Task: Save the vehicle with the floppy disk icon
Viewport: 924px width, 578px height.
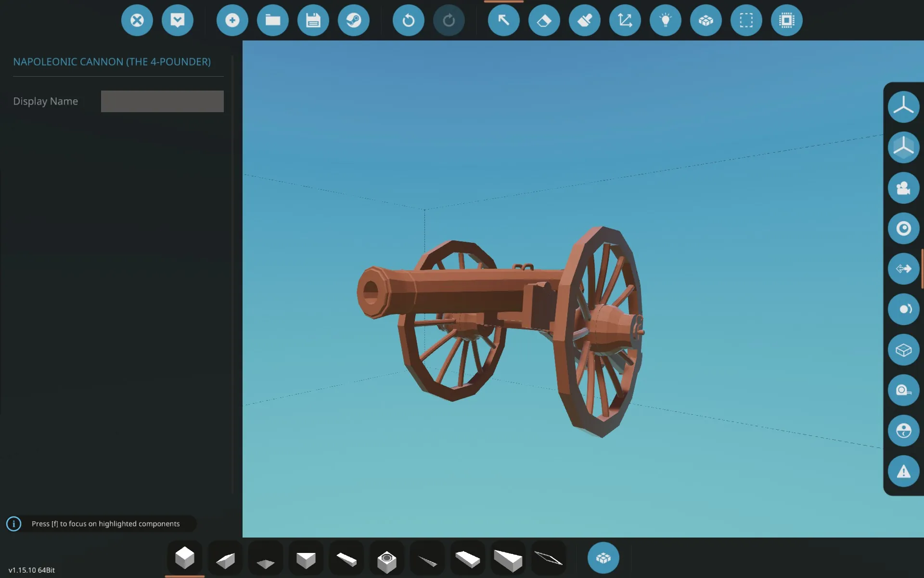Action: click(x=313, y=20)
